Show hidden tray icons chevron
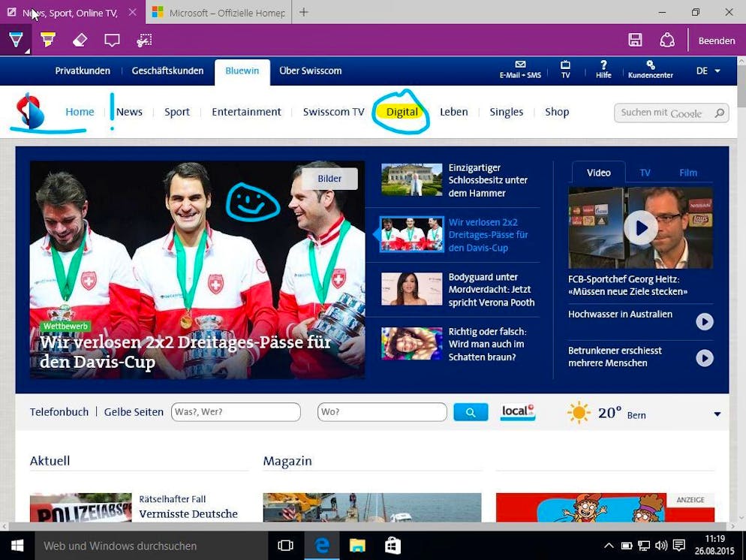The width and height of the screenshot is (746, 560). (609, 546)
